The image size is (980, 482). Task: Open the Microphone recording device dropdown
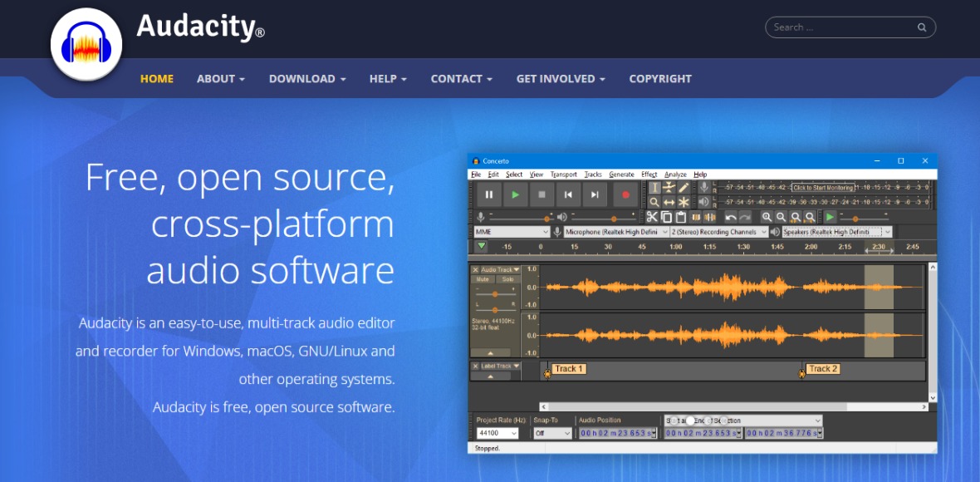617,232
